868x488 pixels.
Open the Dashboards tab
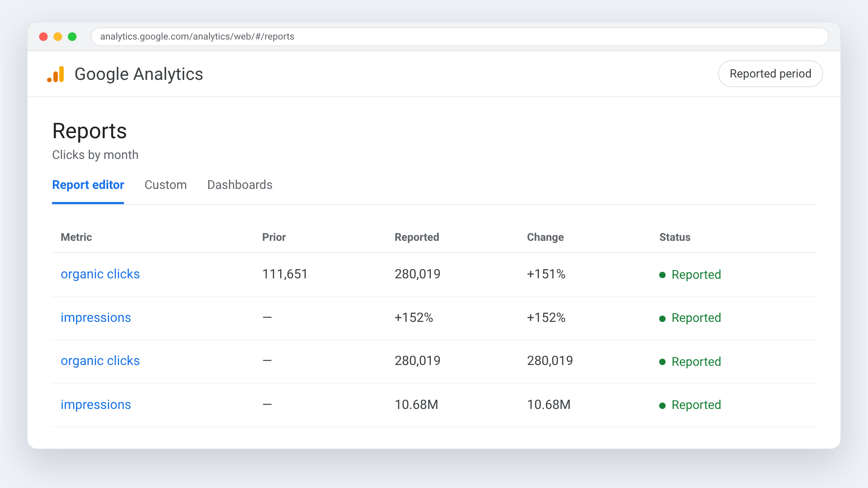(x=240, y=185)
